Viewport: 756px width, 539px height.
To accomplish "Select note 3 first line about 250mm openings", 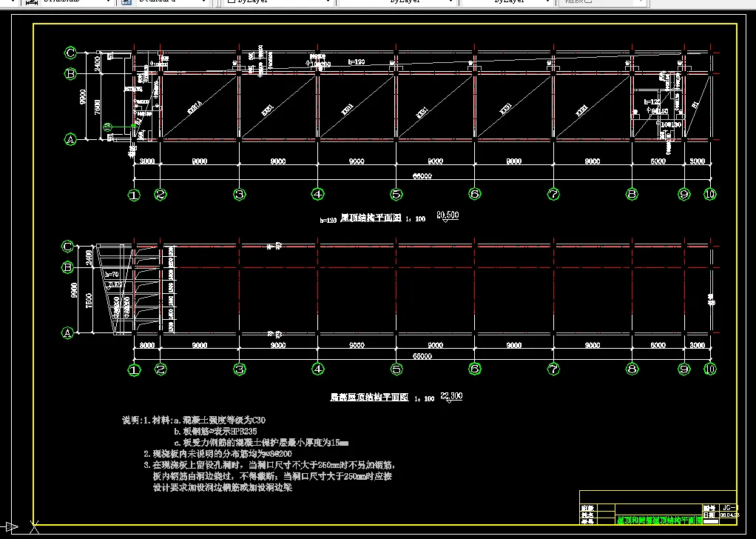I will tap(270, 465).
